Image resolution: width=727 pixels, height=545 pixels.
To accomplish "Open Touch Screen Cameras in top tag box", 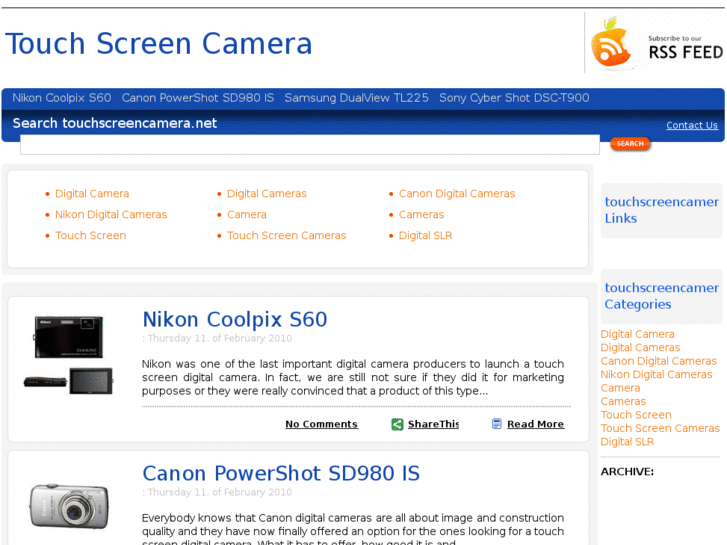I will tap(287, 236).
